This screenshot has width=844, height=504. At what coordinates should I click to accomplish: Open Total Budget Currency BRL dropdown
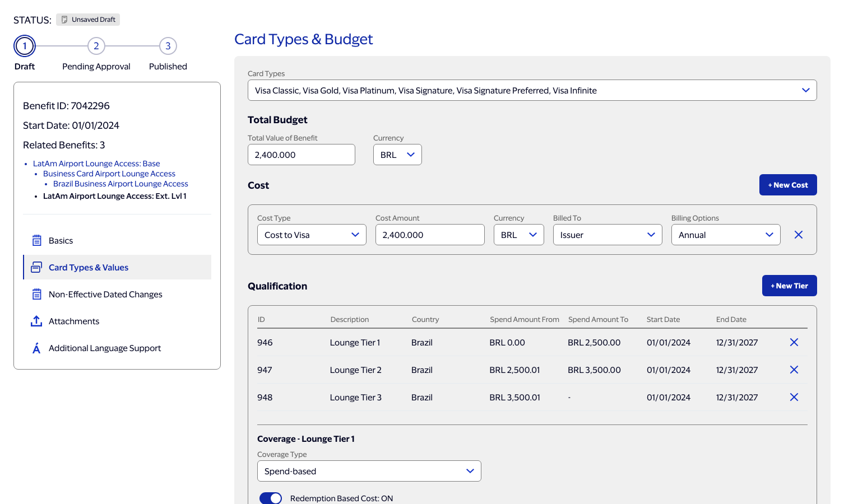coord(397,155)
